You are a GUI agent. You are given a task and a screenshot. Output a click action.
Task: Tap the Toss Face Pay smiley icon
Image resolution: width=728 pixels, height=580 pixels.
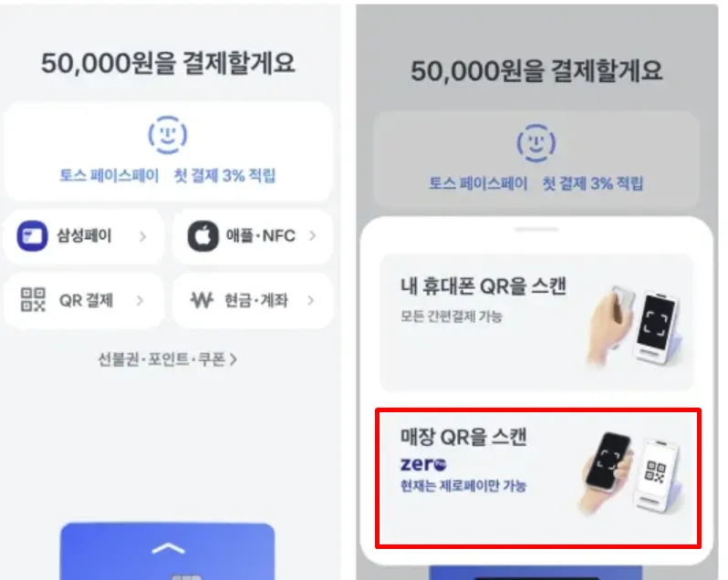(x=168, y=135)
